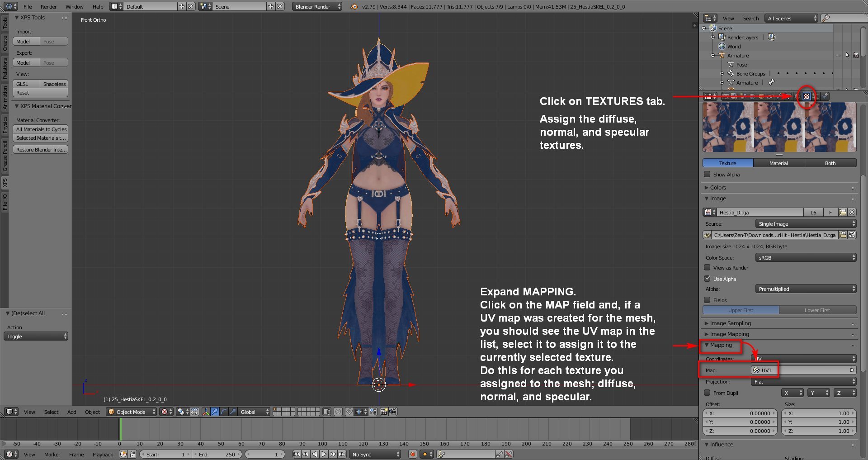The height and width of the screenshot is (460, 868).
Task: Open the pivot point selector icon
Action: [x=183, y=412]
